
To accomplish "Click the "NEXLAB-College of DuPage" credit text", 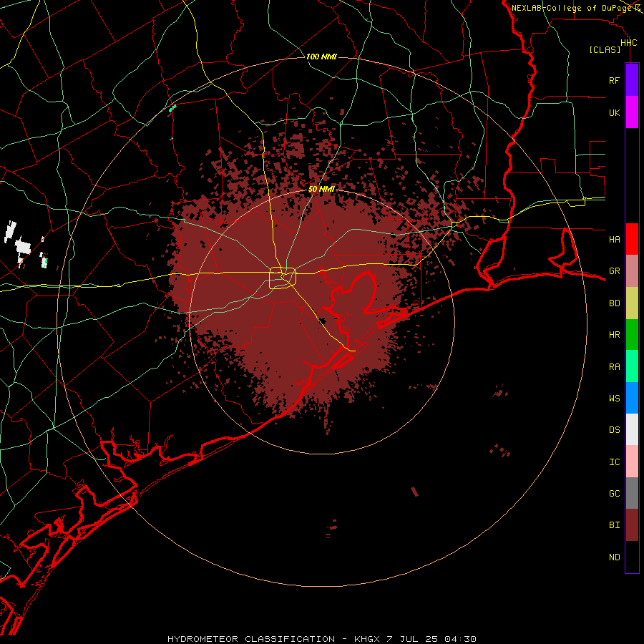I will [572, 8].
